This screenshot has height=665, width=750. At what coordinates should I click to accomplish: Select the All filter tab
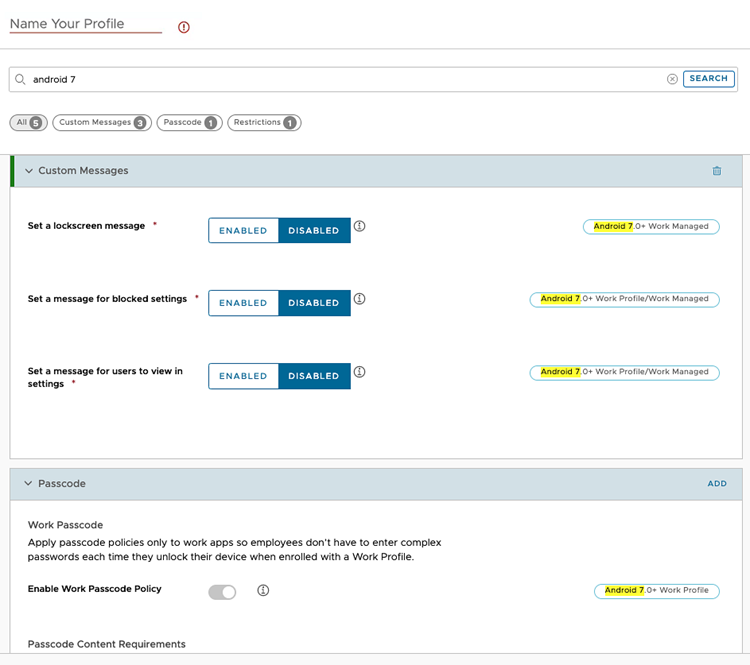click(29, 122)
